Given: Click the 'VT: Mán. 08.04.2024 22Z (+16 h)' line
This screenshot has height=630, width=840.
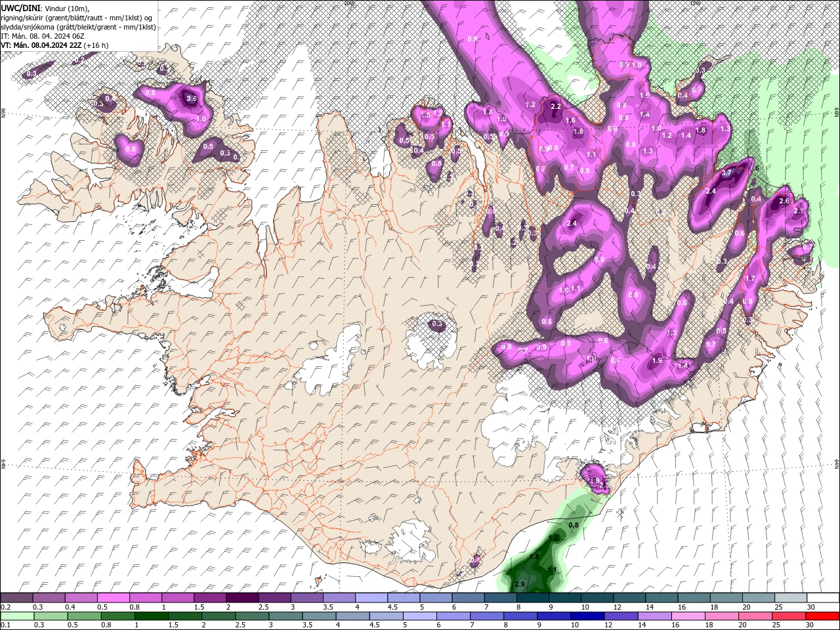Looking at the screenshot, I should 54,45.
